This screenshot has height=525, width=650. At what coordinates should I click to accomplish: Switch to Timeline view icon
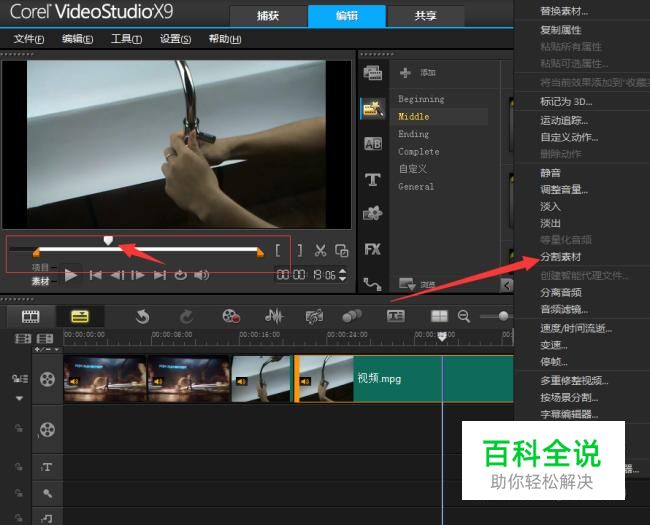(x=80, y=317)
